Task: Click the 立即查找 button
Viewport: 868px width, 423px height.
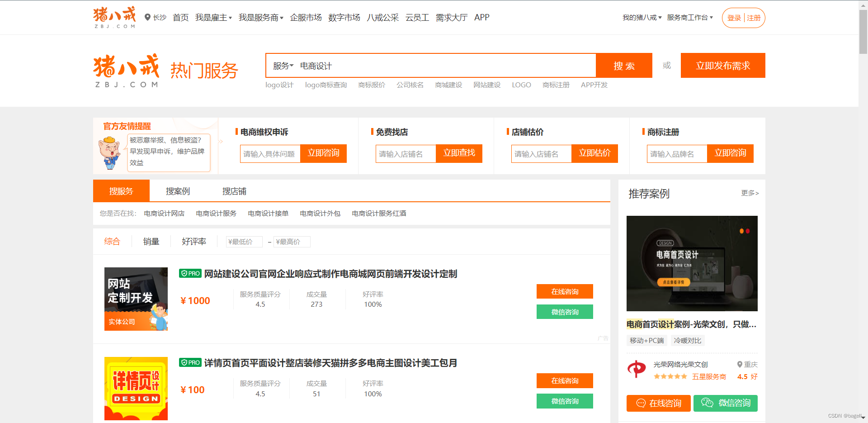Action: [459, 153]
